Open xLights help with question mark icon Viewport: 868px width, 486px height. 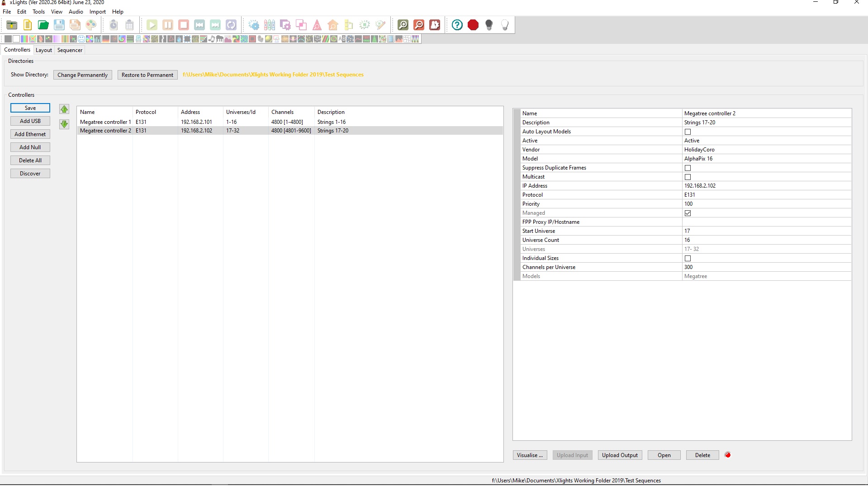[x=457, y=25]
